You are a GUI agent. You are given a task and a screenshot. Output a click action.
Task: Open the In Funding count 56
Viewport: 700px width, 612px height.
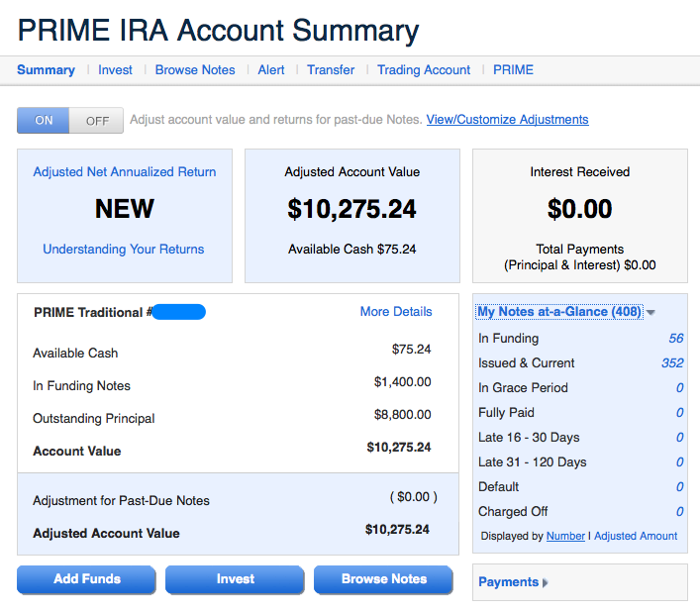pos(676,339)
